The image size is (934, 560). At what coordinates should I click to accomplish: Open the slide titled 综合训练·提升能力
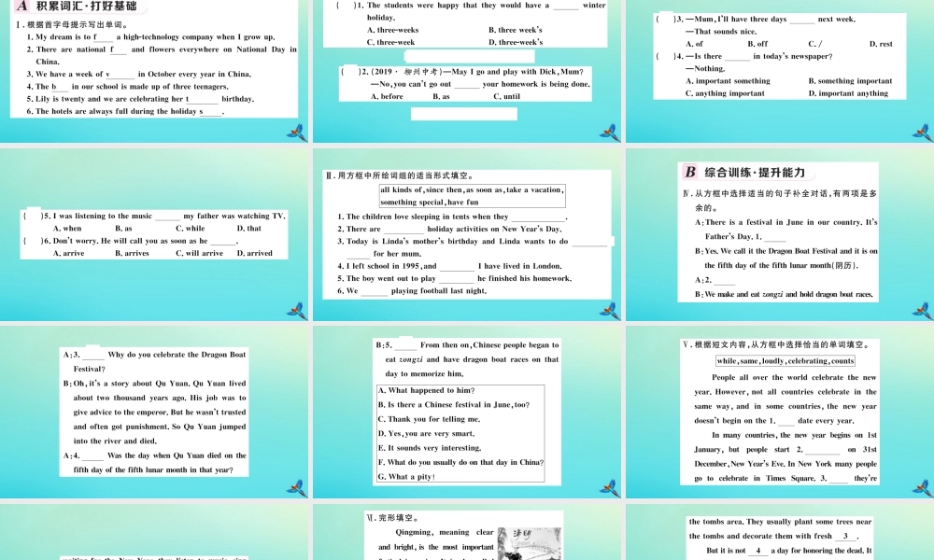tap(780, 234)
